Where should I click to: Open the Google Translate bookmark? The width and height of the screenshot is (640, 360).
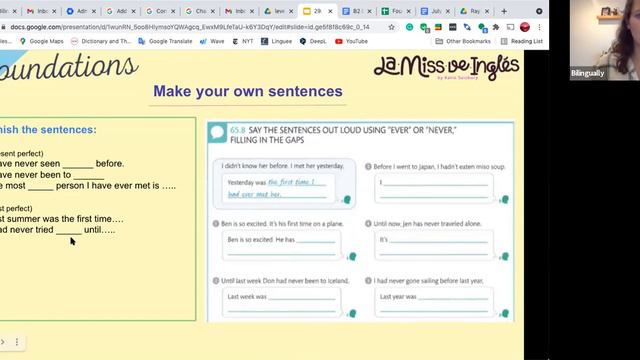[x=165, y=41]
